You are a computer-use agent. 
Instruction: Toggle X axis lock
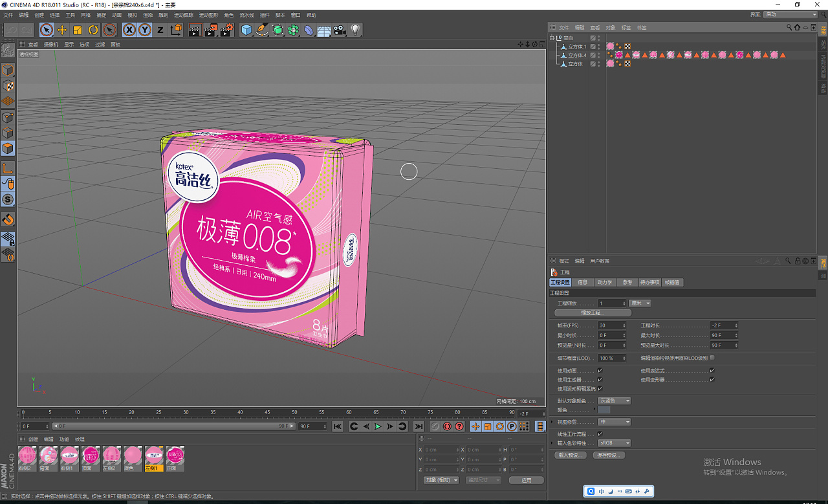[x=129, y=30]
